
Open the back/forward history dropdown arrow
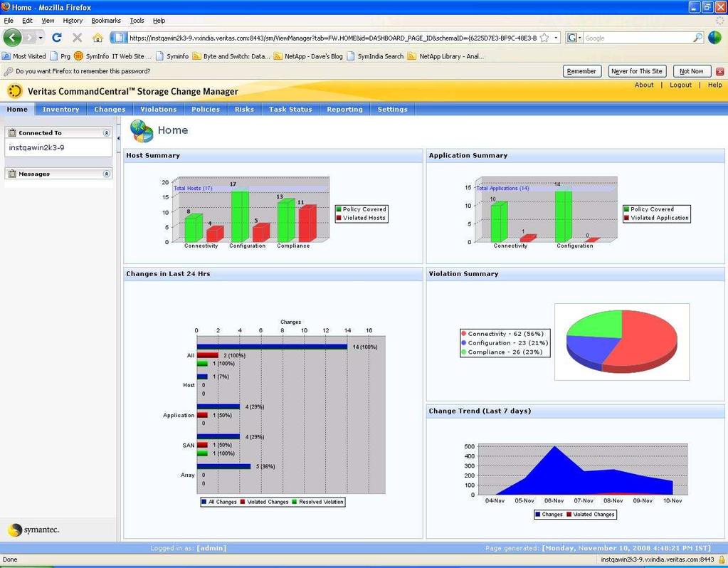(41, 38)
